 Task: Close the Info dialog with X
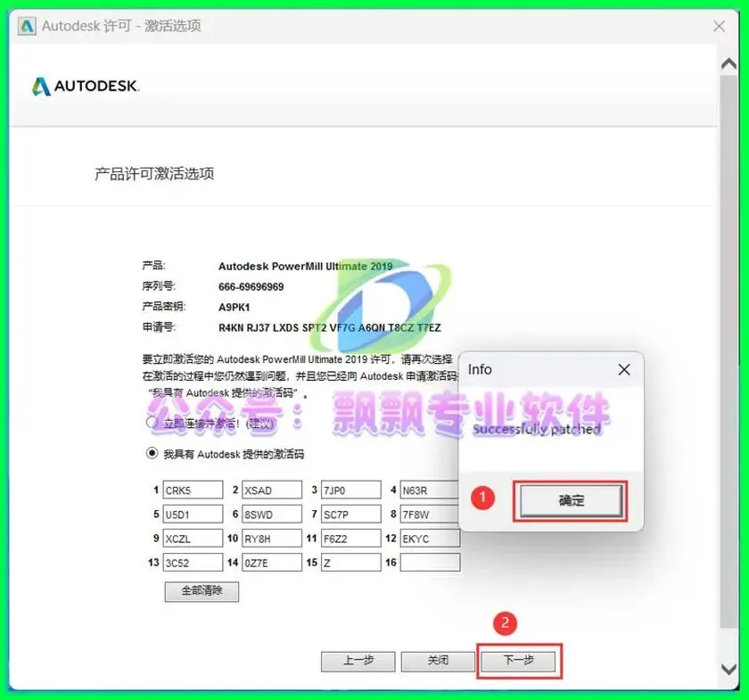click(624, 369)
